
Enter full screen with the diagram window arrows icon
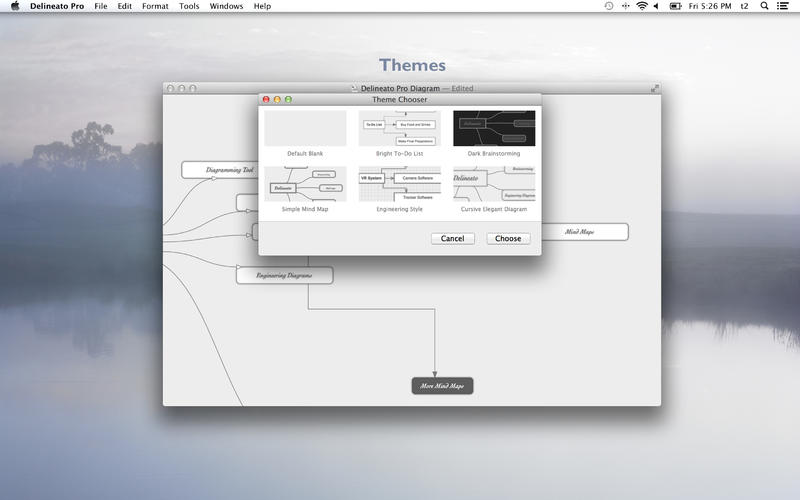(655, 88)
